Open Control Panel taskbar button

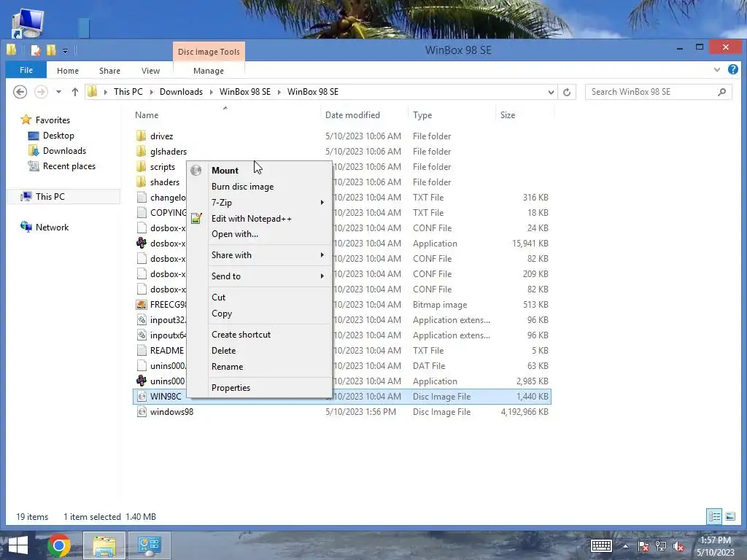[150, 545]
